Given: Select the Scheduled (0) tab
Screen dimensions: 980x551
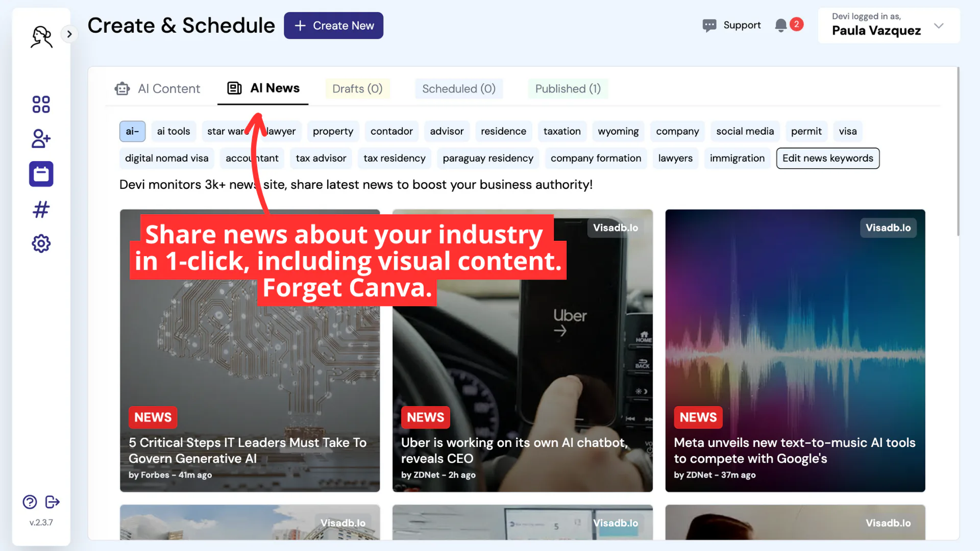Looking at the screenshot, I should [x=459, y=89].
